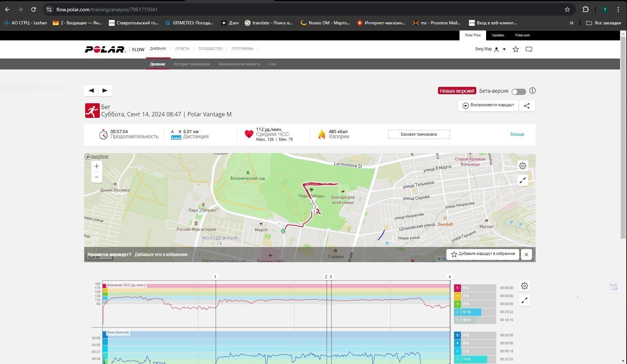627x364 pixels.
Task: Open the Nuxeo DM bookmark
Action: coord(325,23)
